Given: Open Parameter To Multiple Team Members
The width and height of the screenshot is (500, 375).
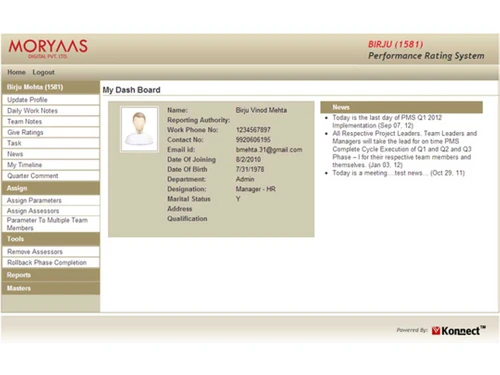Looking at the screenshot, I should tap(51, 224).
